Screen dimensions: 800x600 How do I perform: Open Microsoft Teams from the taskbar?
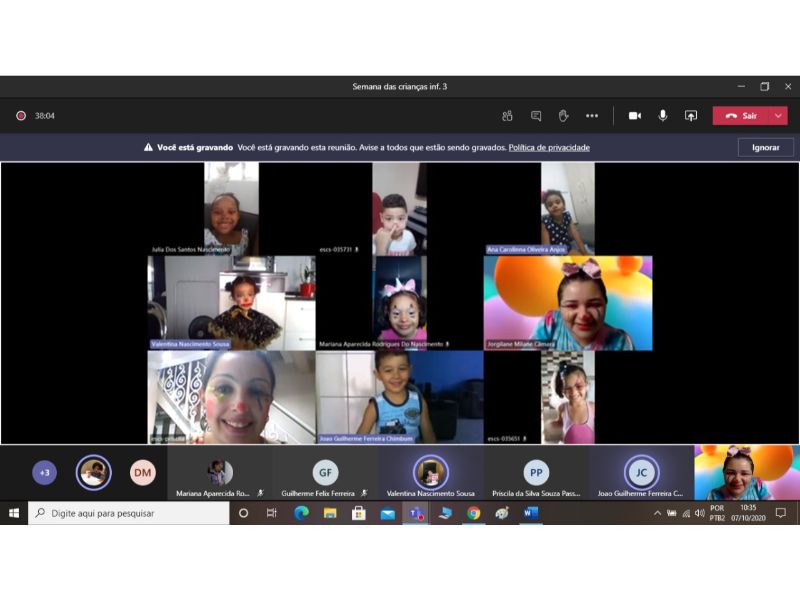pyautogui.click(x=415, y=513)
